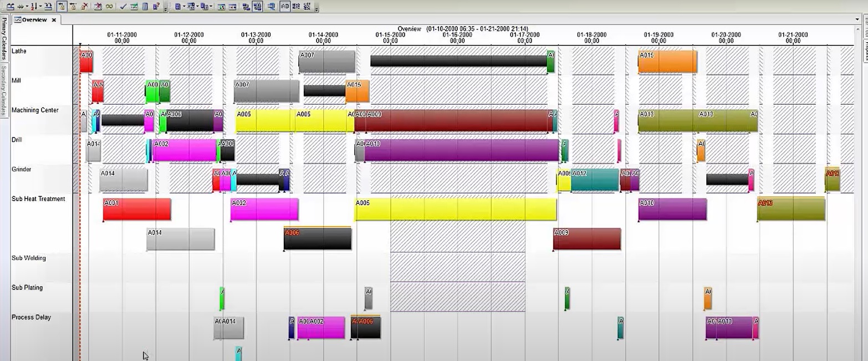Select the yellow A005 bar on Sub Heat Treatment
The height and width of the screenshot is (361, 868).
(x=455, y=209)
